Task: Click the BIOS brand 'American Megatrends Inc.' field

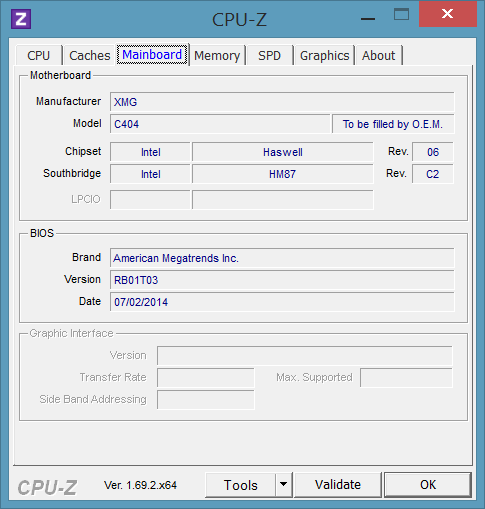Action: [x=282, y=258]
